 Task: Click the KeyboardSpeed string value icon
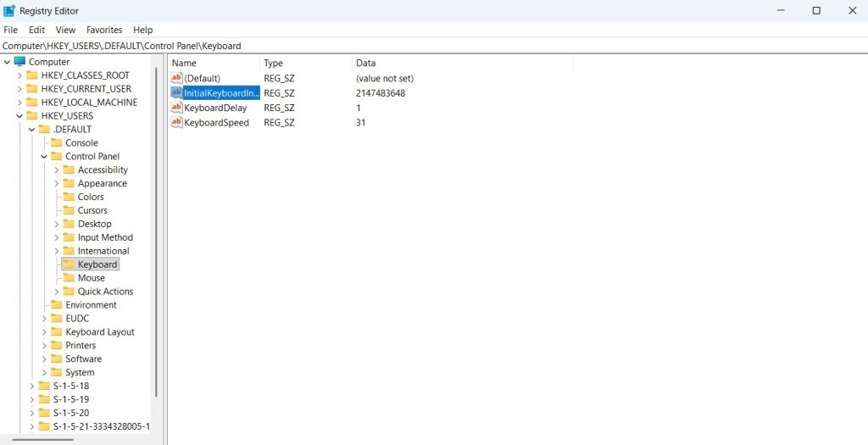pos(176,122)
